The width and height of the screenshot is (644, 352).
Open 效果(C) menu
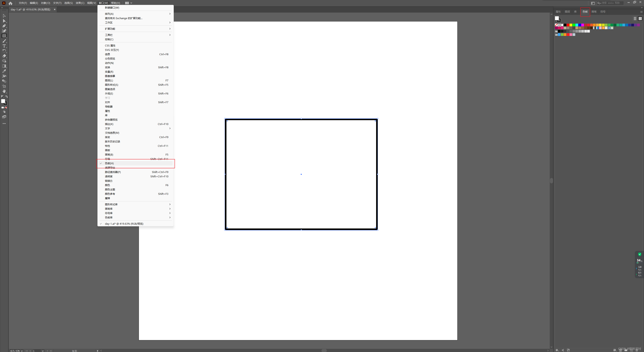pos(80,3)
